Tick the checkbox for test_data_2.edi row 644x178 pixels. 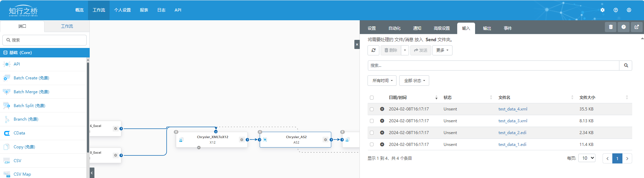[372, 133]
